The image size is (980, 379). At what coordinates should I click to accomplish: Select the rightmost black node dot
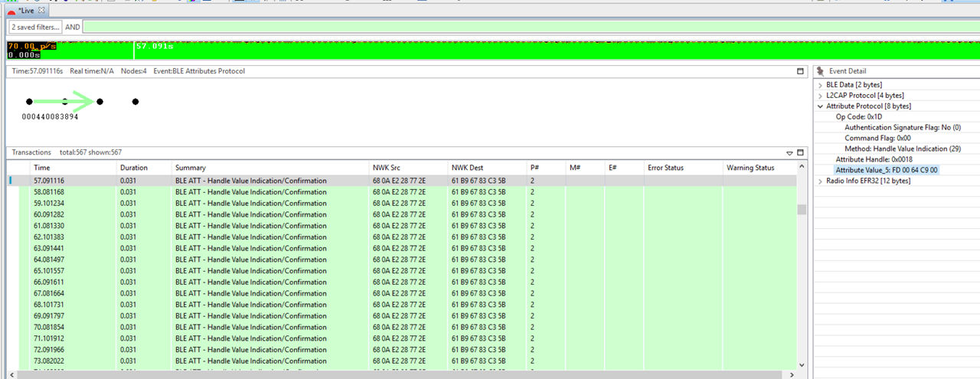pos(136,101)
